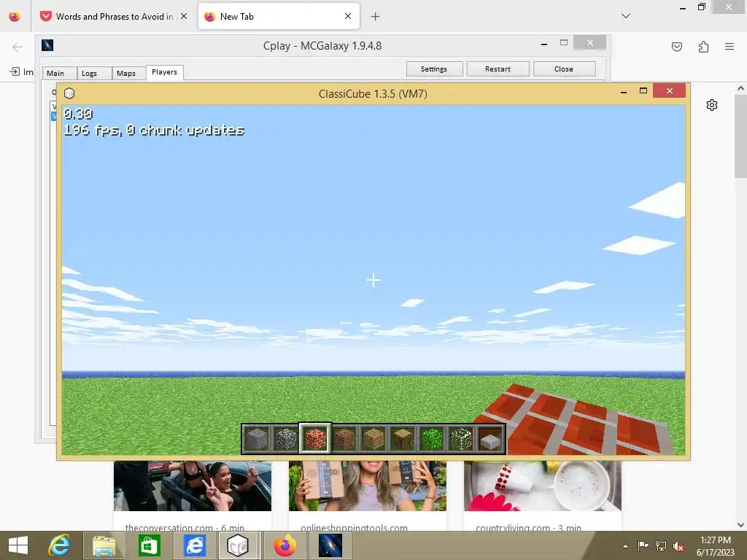Open File Explorer from taskbar

pos(104,545)
